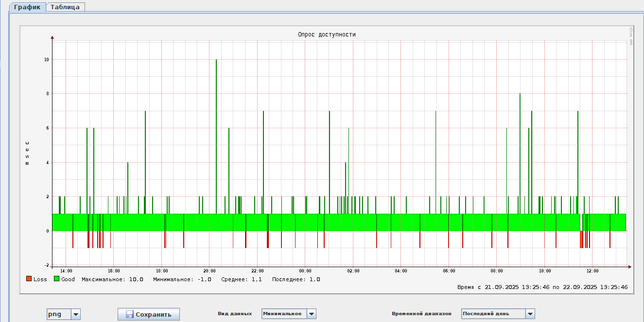Click the floppy disk icon on Сохранить

point(129,314)
